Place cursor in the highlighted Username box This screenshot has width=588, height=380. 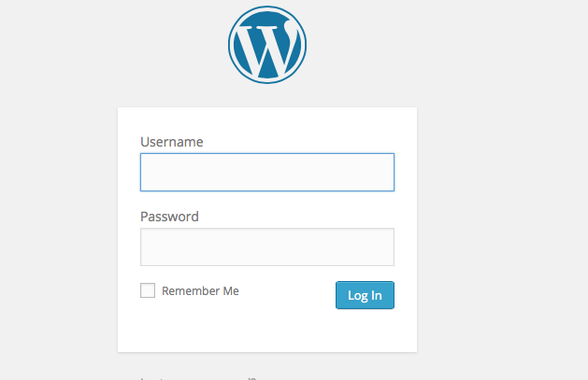coord(266,172)
